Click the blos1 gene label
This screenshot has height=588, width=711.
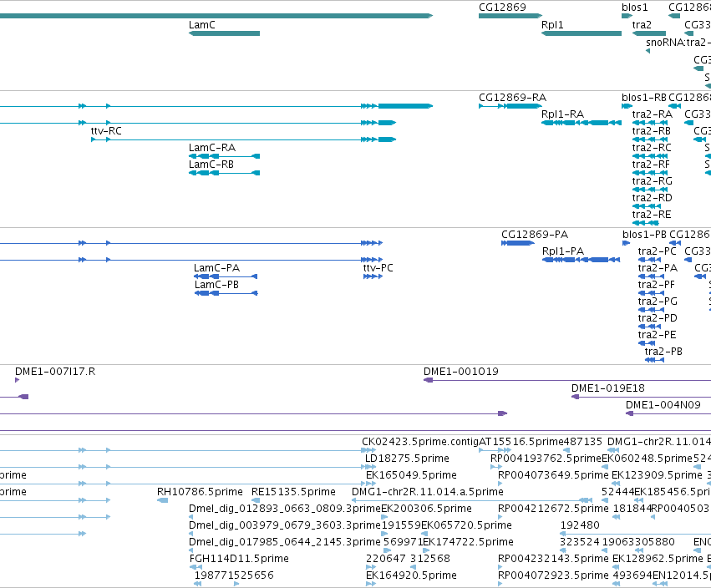tap(635, 8)
